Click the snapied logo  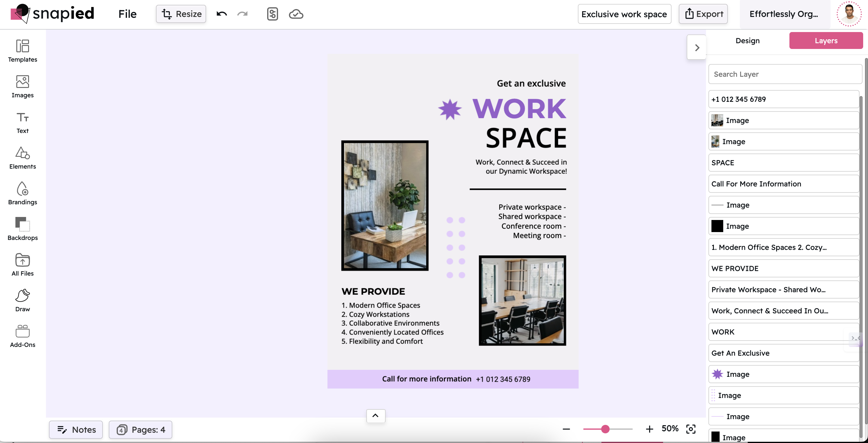point(52,14)
